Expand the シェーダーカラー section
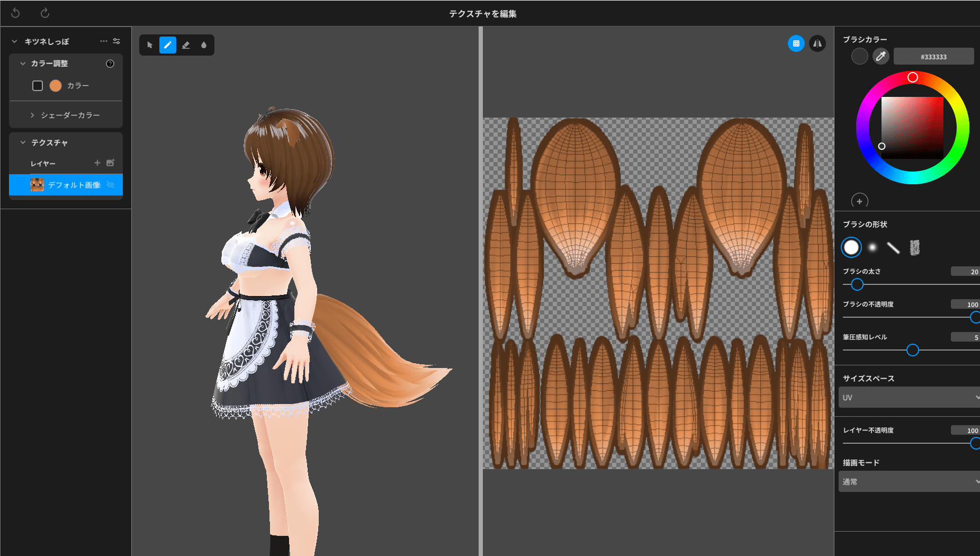 [32, 115]
